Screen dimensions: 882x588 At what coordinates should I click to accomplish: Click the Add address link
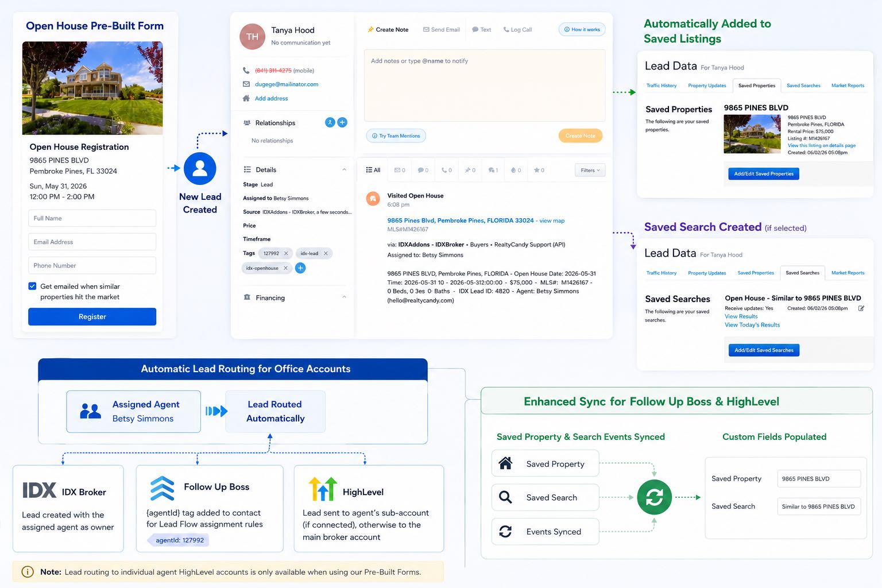272,99
